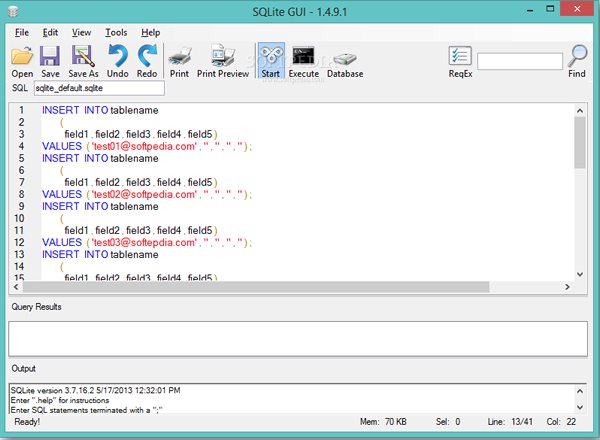Click the editor's vertical scrollbar thumb
Image resolution: width=600 pixels, height=440 pixels.
click(580, 143)
